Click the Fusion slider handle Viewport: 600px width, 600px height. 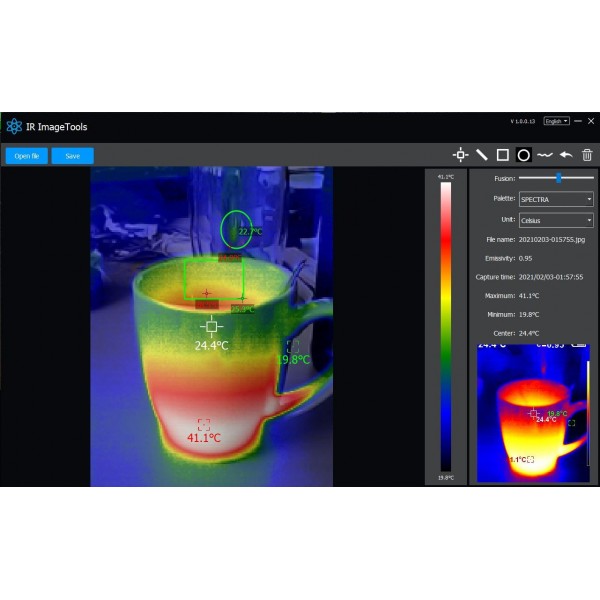coord(558,178)
